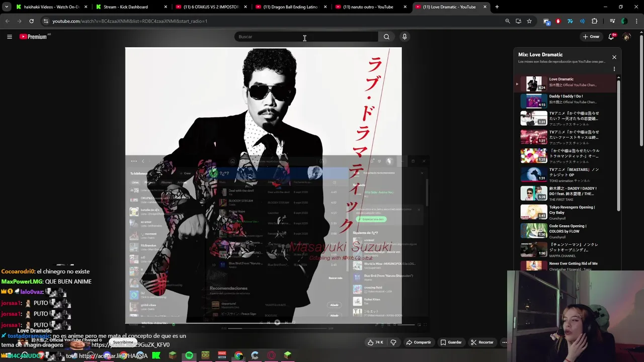Open the red hand blocker extension
644x362 pixels.
pos(558,21)
